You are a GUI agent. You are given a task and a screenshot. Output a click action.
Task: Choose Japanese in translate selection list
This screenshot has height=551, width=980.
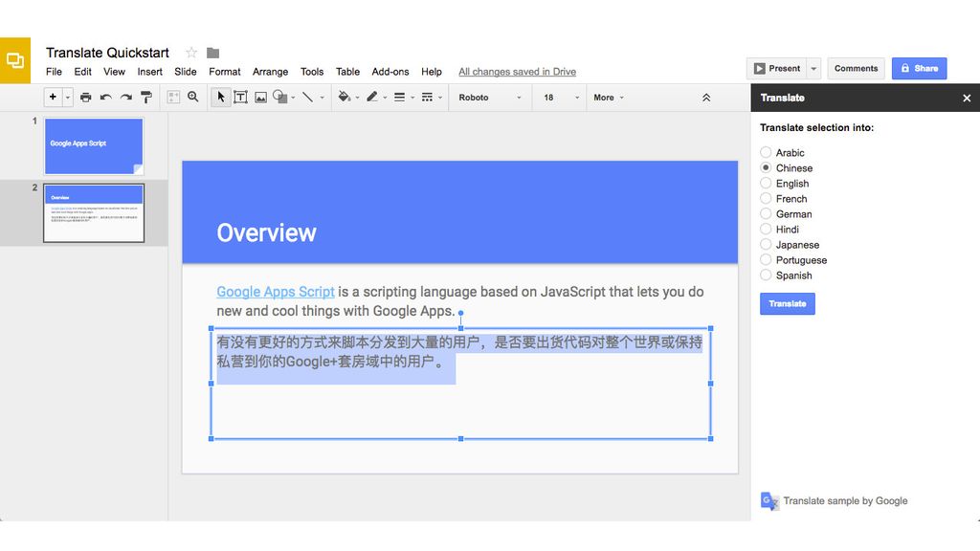tap(766, 244)
